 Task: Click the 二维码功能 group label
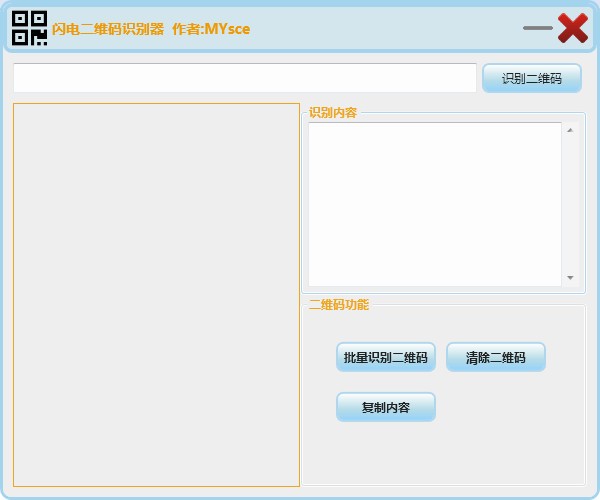pyautogui.click(x=339, y=305)
